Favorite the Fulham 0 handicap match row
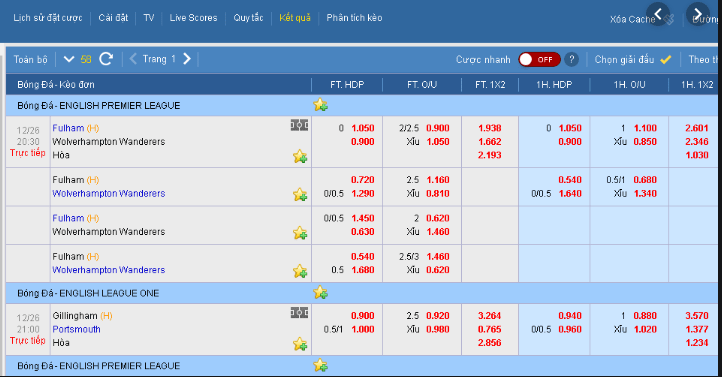722x377 pixels. click(x=300, y=157)
